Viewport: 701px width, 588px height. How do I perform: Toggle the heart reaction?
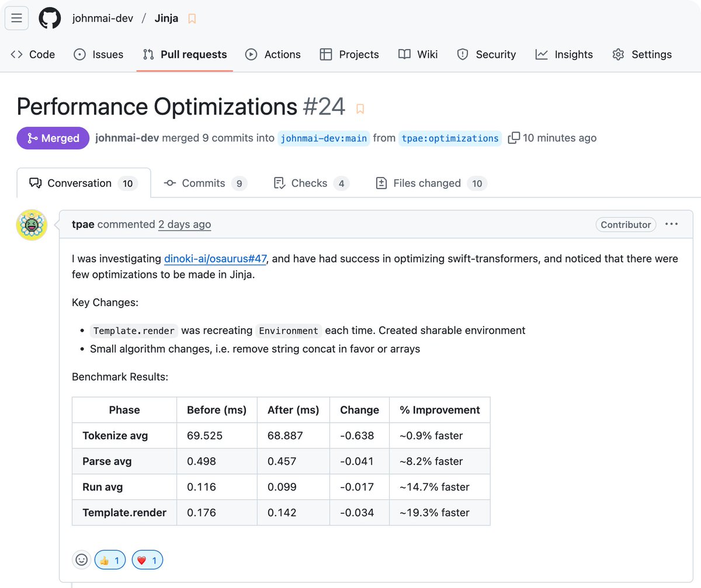click(x=147, y=560)
